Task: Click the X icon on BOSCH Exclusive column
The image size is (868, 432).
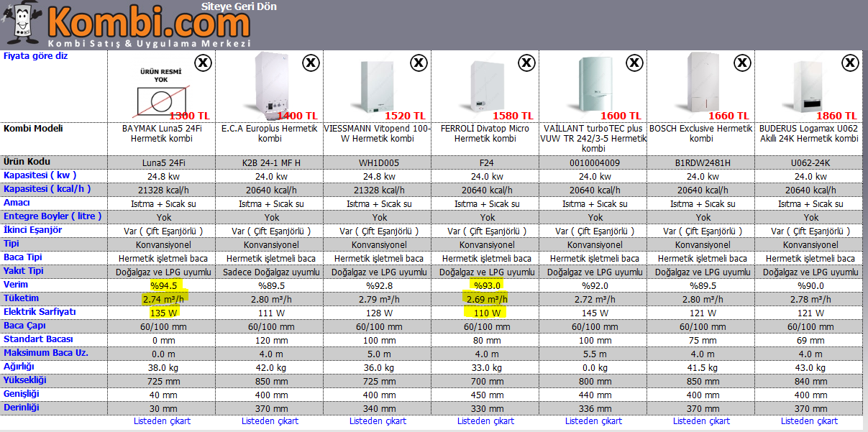Action: coord(742,63)
